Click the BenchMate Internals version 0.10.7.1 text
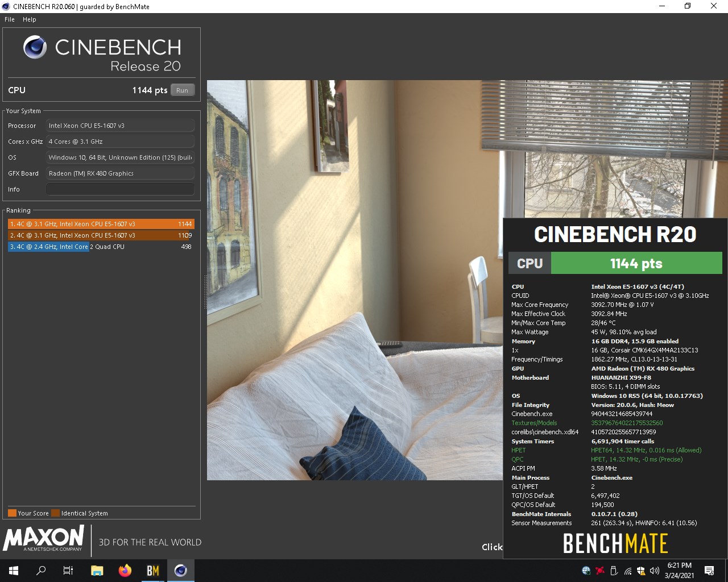The image size is (728, 582). (x=614, y=514)
